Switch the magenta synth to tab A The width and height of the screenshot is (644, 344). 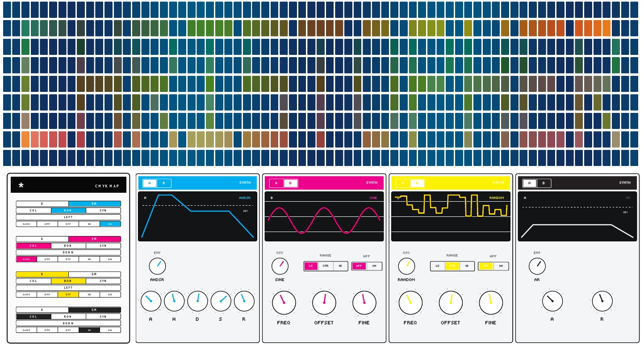(x=276, y=183)
